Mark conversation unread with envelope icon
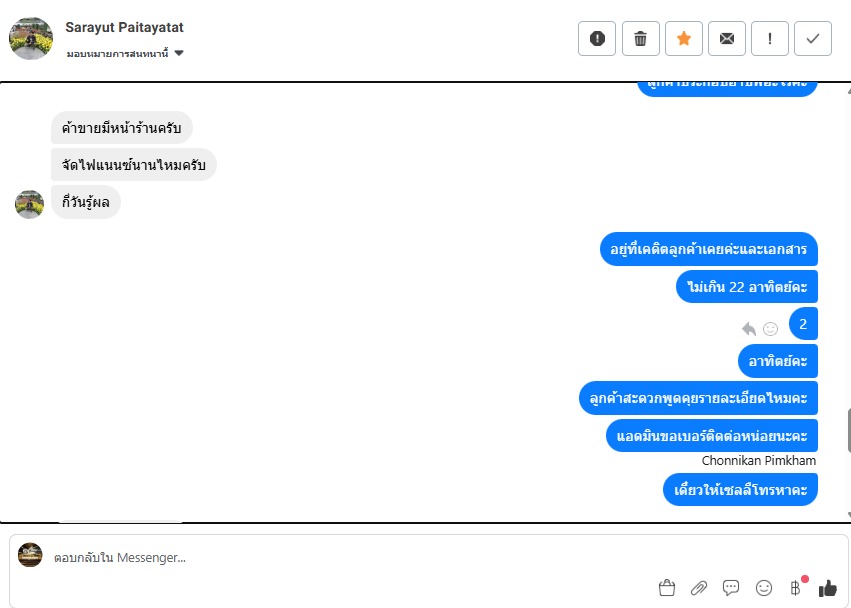Screen dimensions: 851x608 click(727, 39)
